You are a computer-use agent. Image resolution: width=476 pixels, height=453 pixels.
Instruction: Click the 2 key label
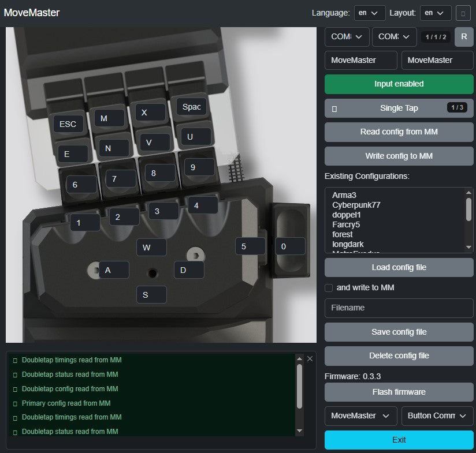coord(124,217)
